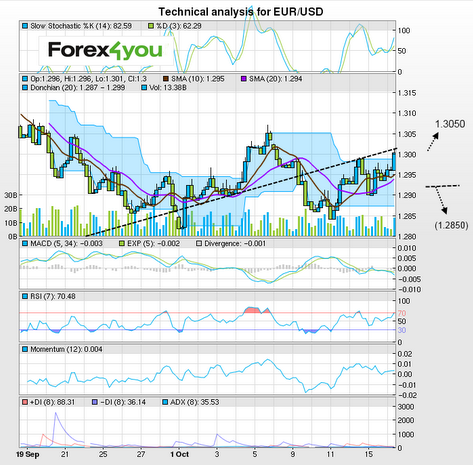The height and width of the screenshot is (465, 473).
Task: Click the Slow Stochastic %K blue legend swatch
Action: pos(25,26)
